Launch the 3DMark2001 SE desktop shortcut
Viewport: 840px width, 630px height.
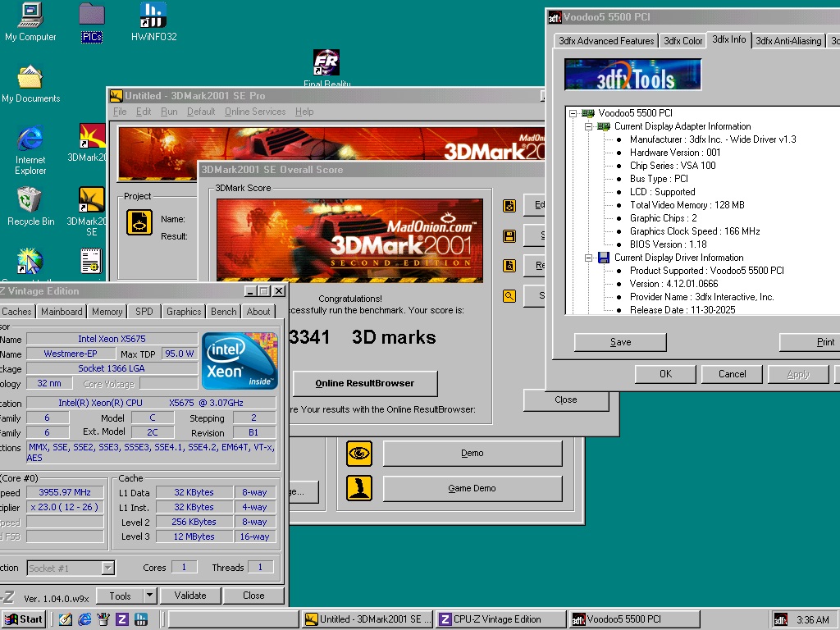91,211
